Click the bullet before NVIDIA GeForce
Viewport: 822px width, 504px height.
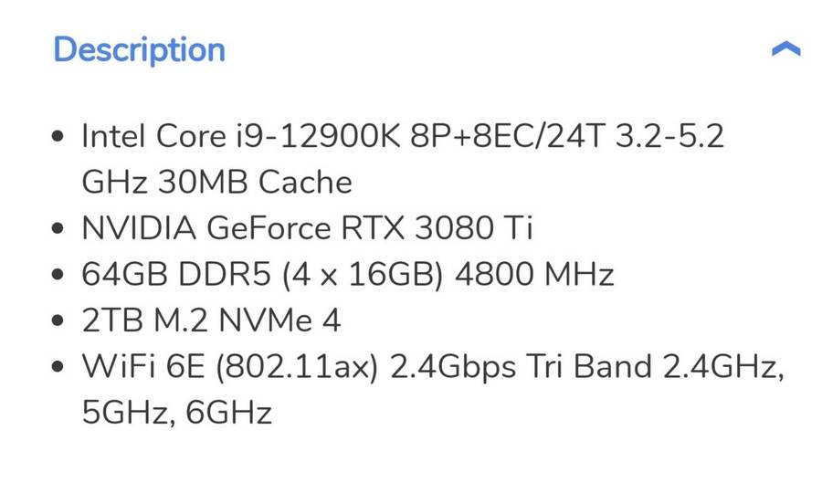click(x=59, y=229)
